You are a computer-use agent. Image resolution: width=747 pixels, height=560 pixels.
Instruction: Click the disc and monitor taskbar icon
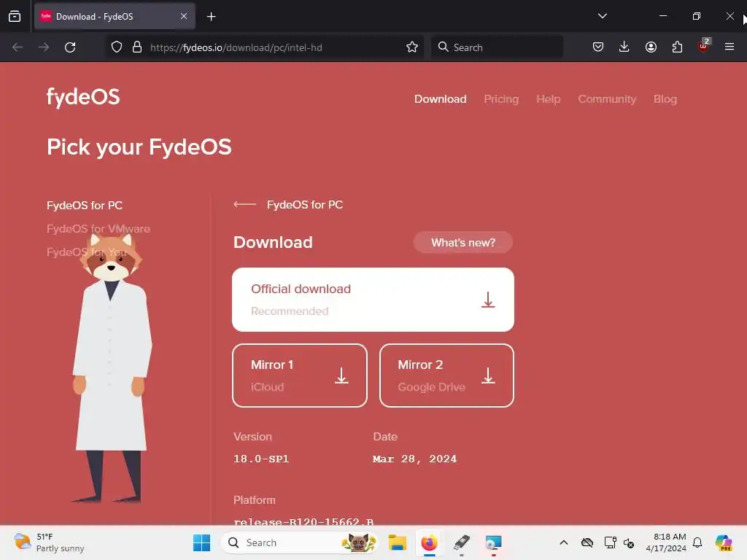[494, 542]
